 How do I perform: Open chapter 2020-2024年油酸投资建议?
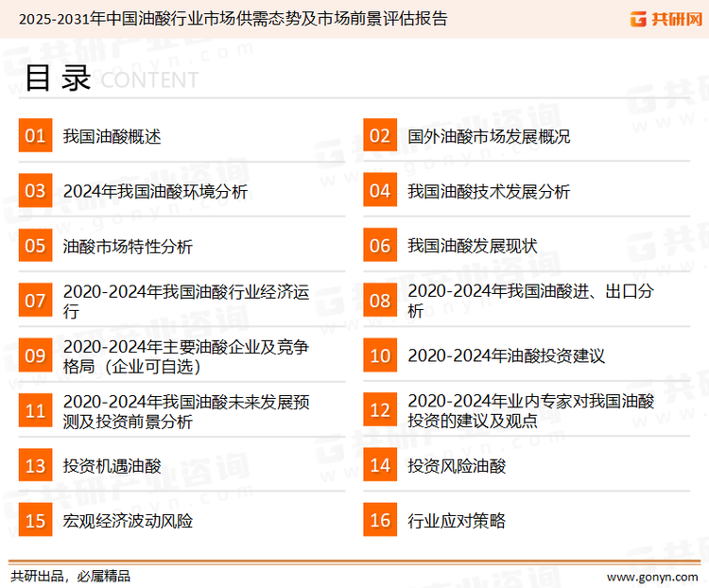point(506,356)
